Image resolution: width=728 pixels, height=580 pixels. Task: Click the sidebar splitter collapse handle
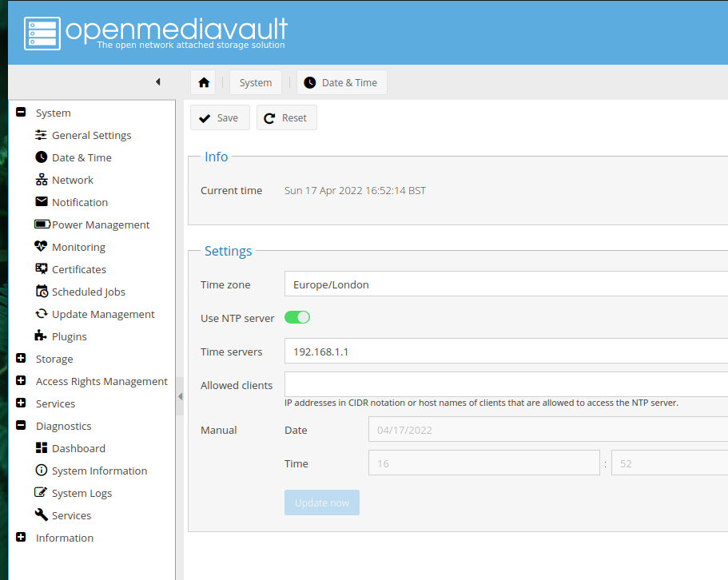coord(180,396)
